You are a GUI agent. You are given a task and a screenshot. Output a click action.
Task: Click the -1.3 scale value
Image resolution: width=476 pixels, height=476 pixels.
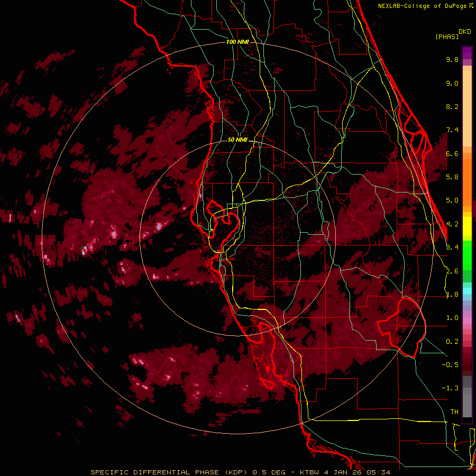coord(450,388)
